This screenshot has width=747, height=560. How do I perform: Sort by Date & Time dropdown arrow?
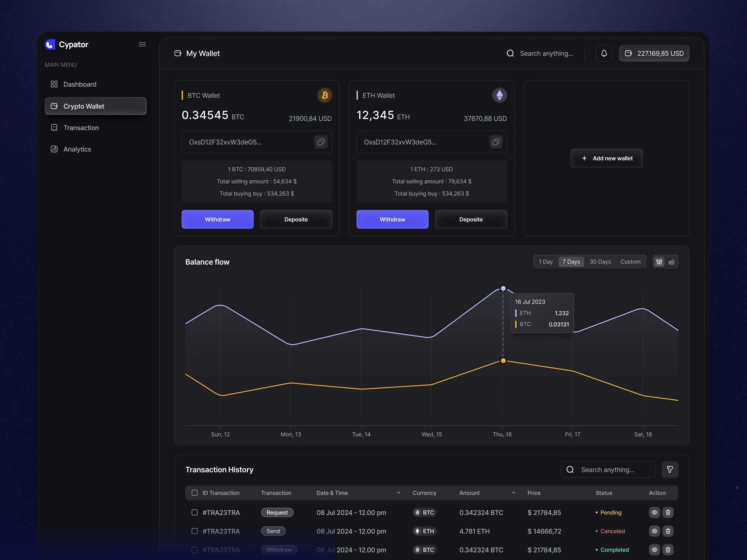click(398, 493)
